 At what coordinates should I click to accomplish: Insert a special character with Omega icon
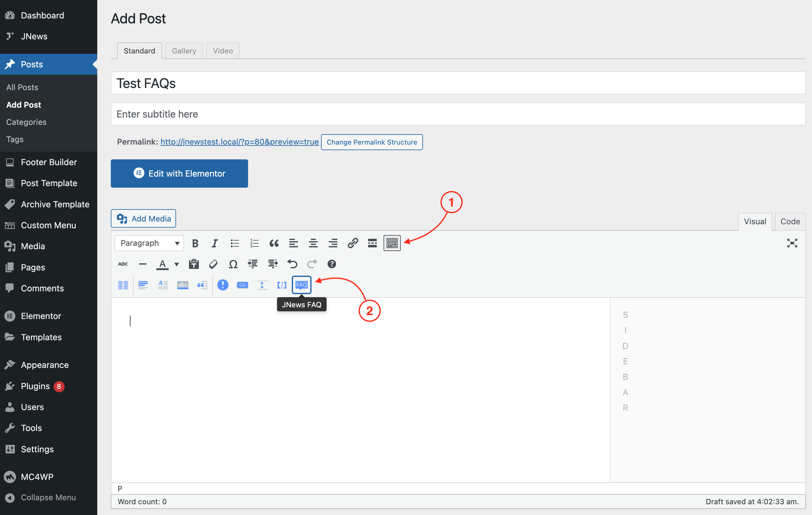tap(233, 264)
